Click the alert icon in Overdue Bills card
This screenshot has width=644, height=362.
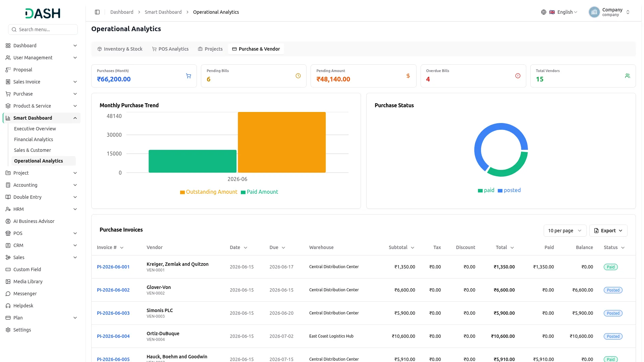point(518,76)
